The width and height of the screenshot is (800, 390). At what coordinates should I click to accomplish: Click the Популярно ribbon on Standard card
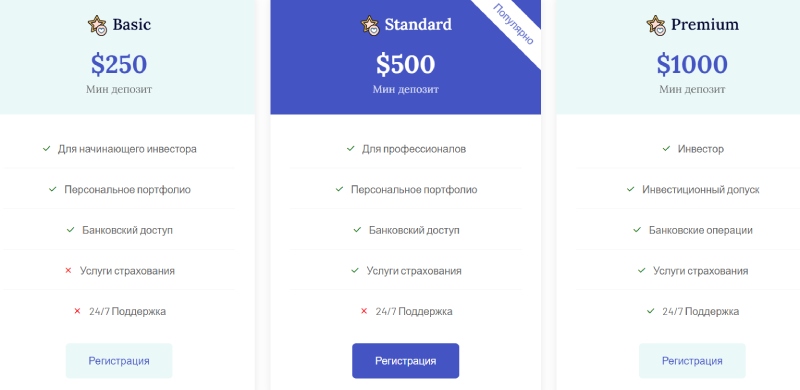(x=514, y=24)
